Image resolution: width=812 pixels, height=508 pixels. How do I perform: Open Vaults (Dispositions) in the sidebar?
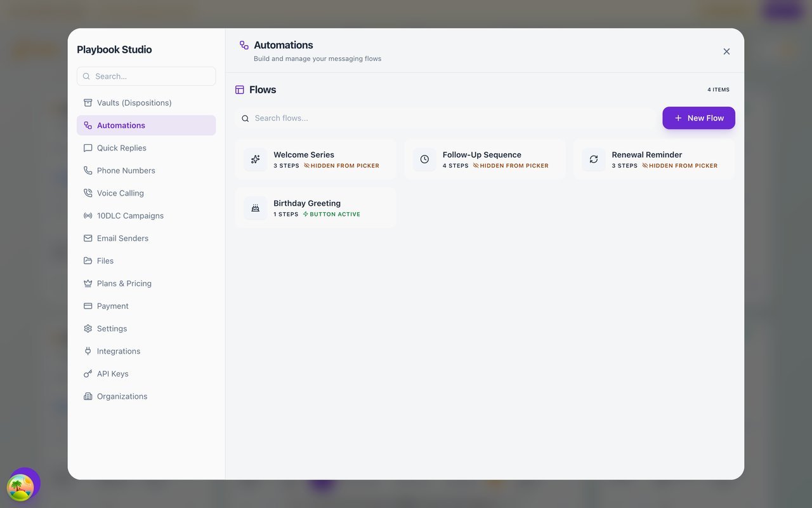pos(146,103)
